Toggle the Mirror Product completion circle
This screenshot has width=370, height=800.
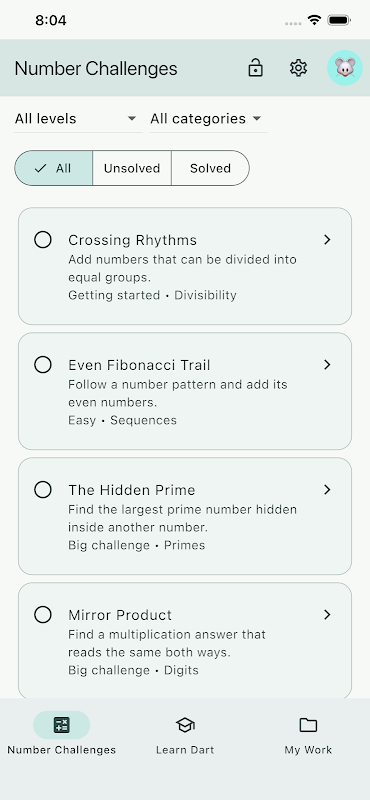click(x=43, y=614)
